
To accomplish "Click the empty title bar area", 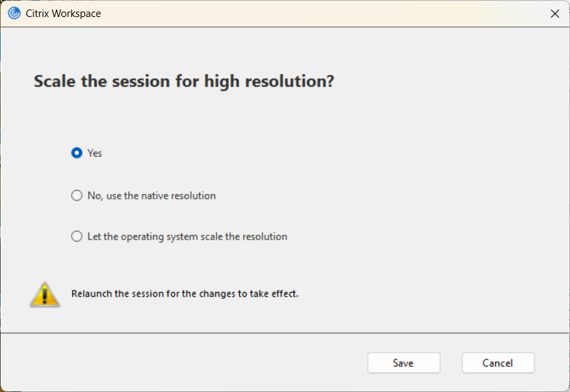I will (306, 14).
